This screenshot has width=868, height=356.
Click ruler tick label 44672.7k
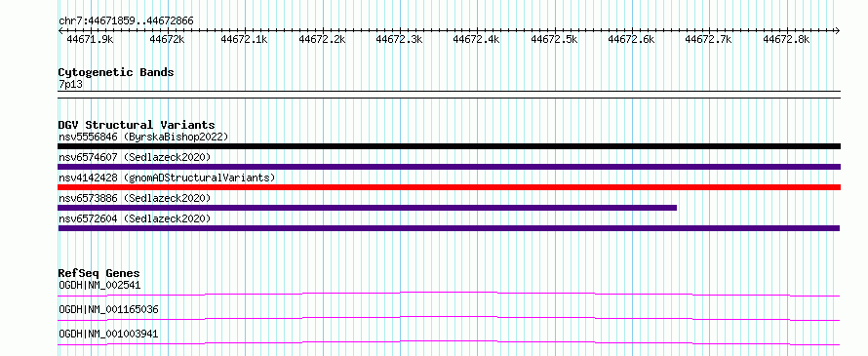[x=709, y=39]
